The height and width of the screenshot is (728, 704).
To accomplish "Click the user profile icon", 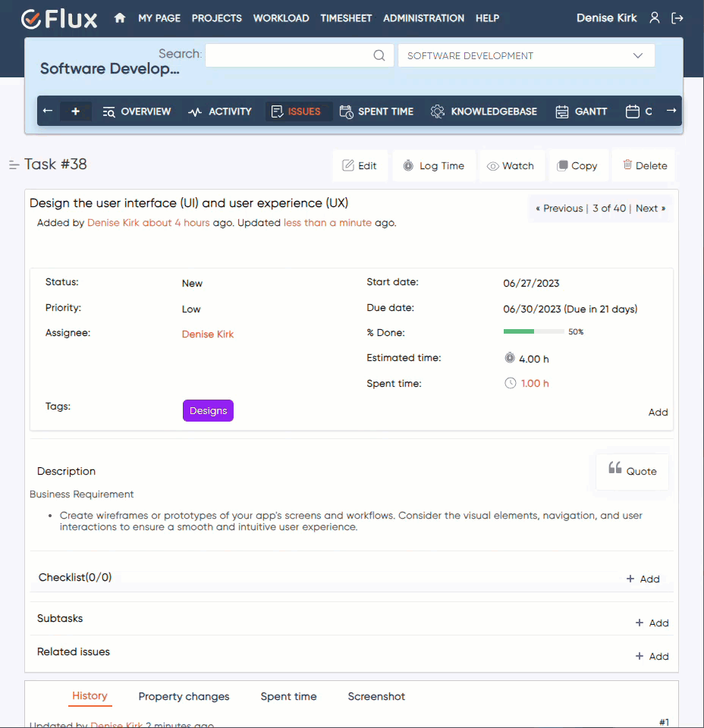I will (655, 18).
